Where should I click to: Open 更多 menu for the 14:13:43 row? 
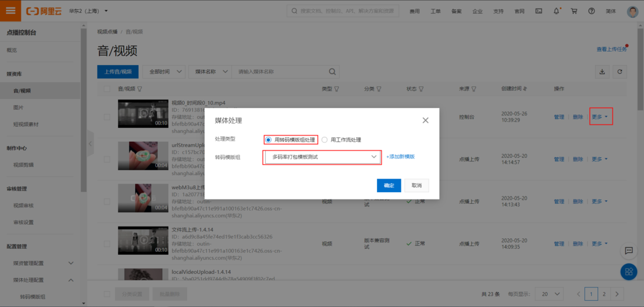600,201
